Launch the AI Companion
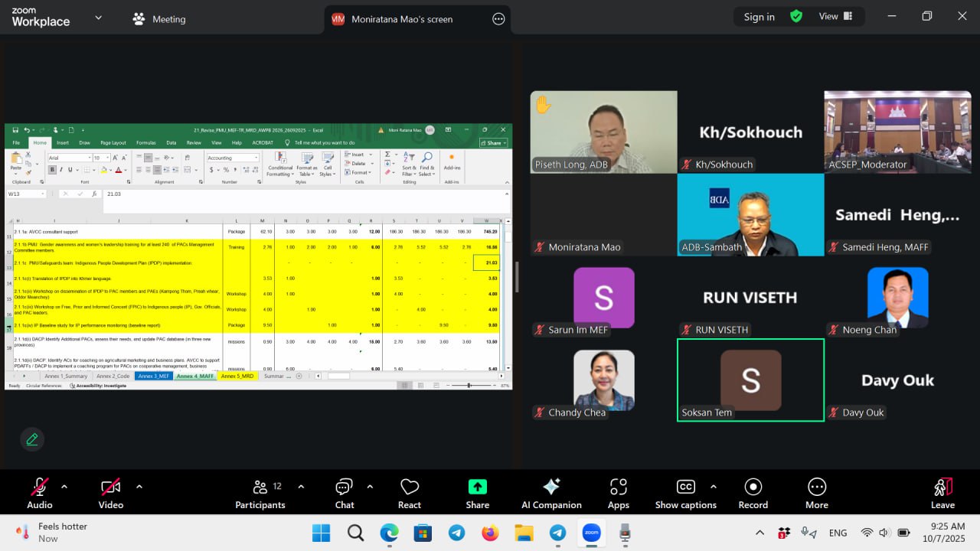The height and width of the screenshot is (551, 980). pyautogui.click(x=551, y=493)
